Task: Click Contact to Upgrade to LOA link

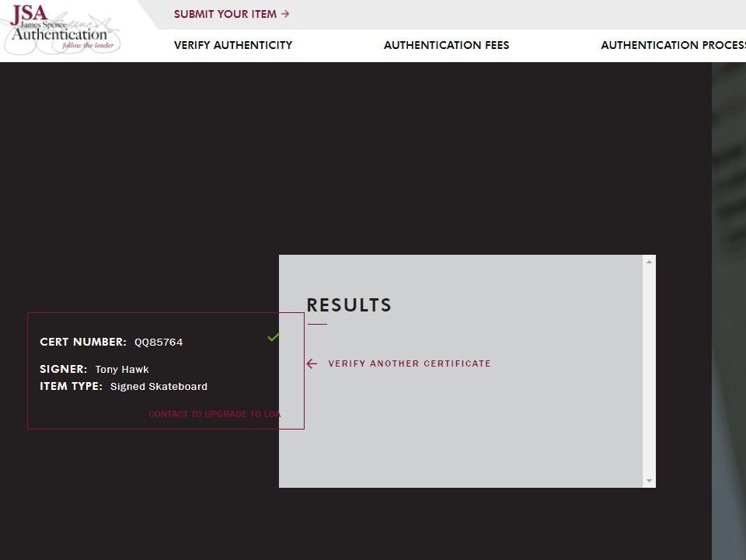Action: coord(214,414)
